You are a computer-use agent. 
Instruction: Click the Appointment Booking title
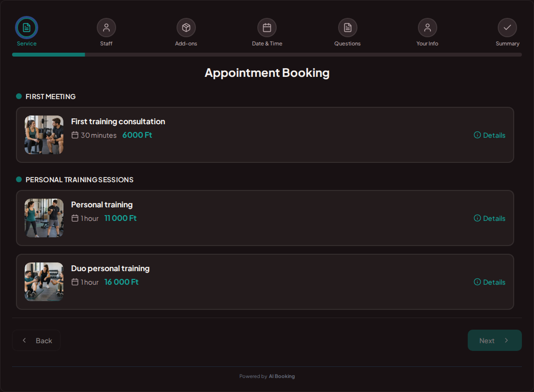[267, 73]
